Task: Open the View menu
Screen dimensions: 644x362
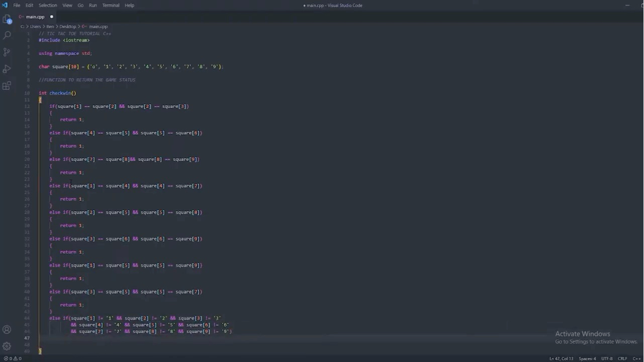Action: coord(67,5)
